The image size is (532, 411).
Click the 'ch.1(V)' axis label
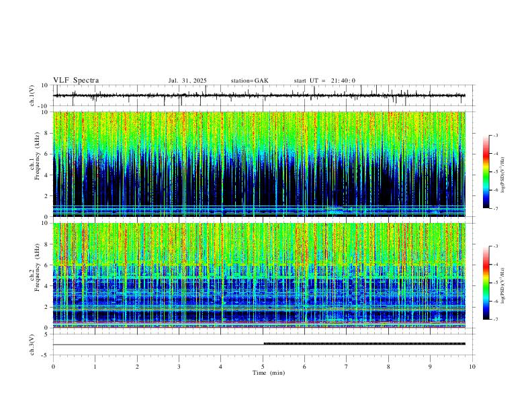32,95
